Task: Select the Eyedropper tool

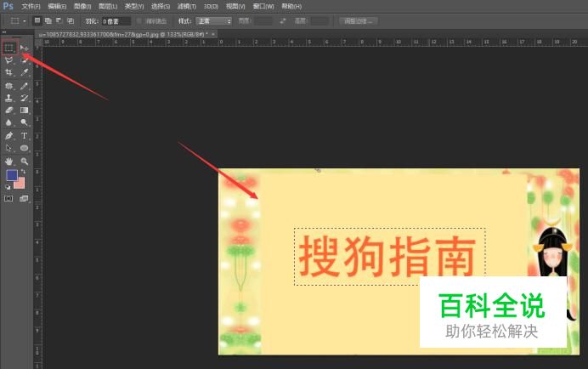Action: (x=24, y=72)
